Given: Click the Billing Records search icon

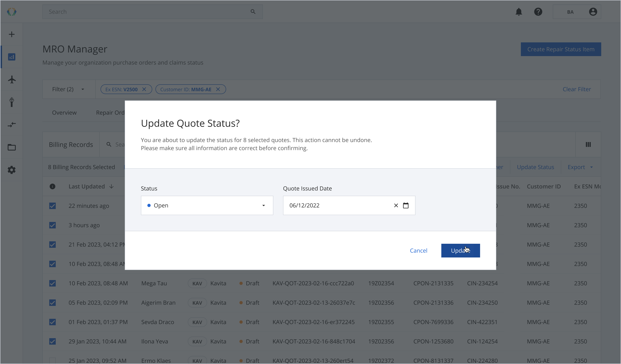Looking at the screenshot, I should [109, 144].
